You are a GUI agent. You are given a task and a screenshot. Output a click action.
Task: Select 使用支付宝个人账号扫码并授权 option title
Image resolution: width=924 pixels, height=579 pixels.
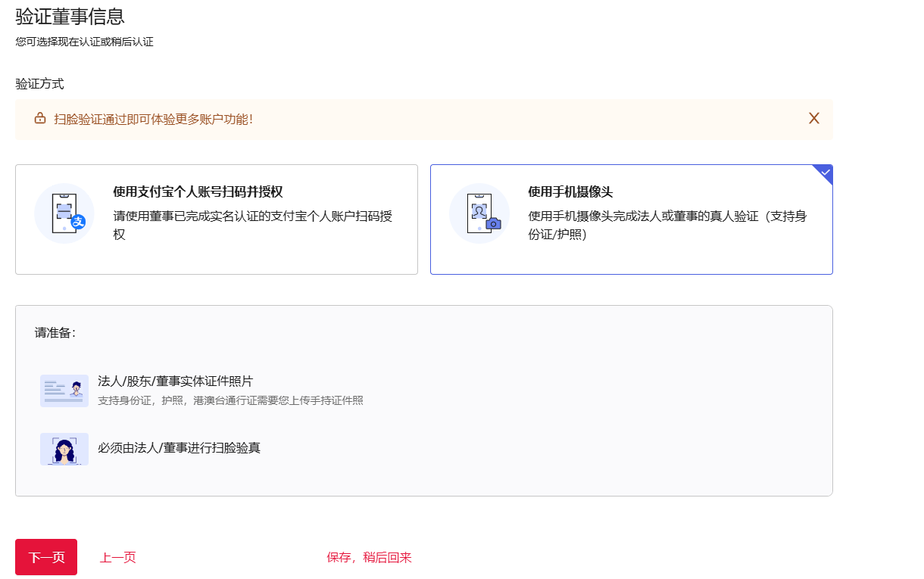(x=198, y=192)
